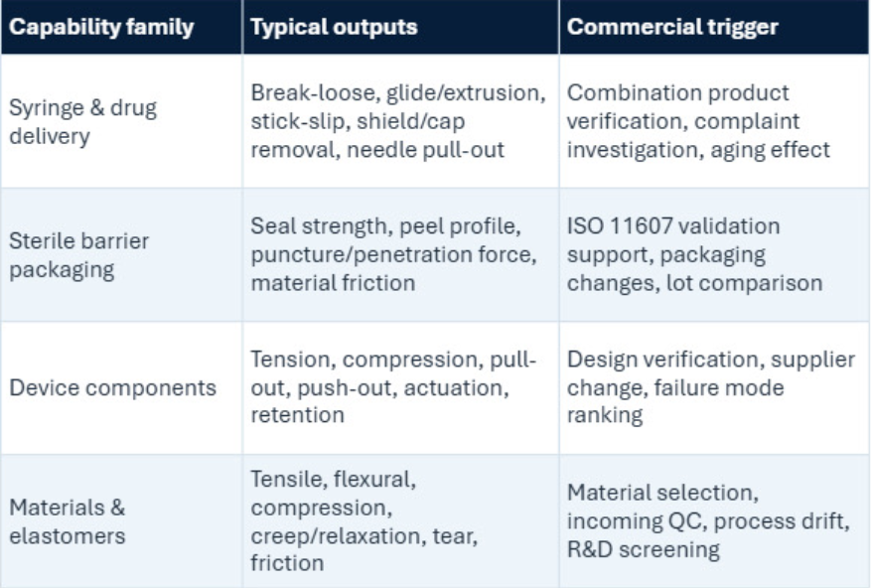Select the Seal strength, peel profile cell
871x588 pixels.
pyautogui.click(x=400, y=254)
